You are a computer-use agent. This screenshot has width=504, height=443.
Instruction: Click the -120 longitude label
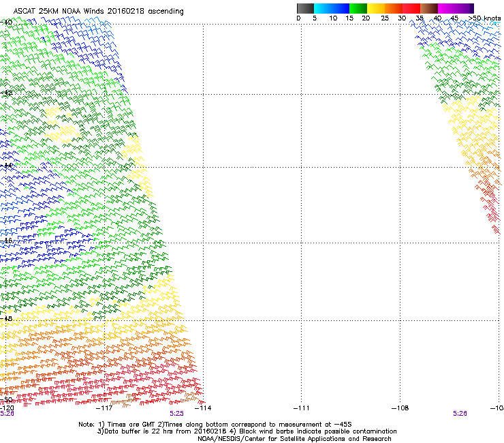point(7,408)
